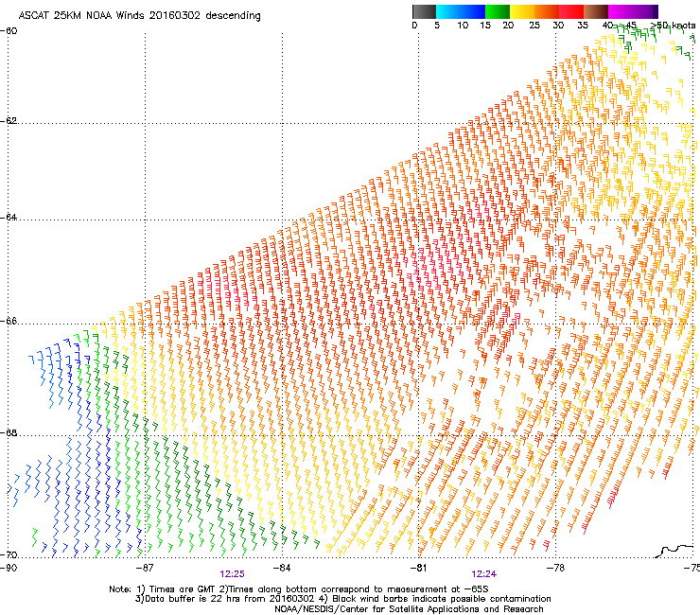Screen dimensions: 700x615
Task: Click the red 30-35 knots legend color
Action: [x=571, y=11]
